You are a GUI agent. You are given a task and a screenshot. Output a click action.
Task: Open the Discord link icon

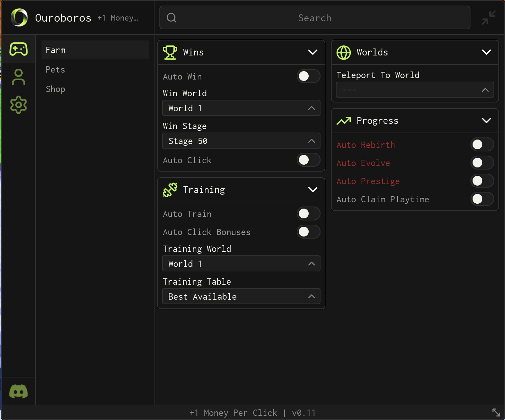point(18,391)
